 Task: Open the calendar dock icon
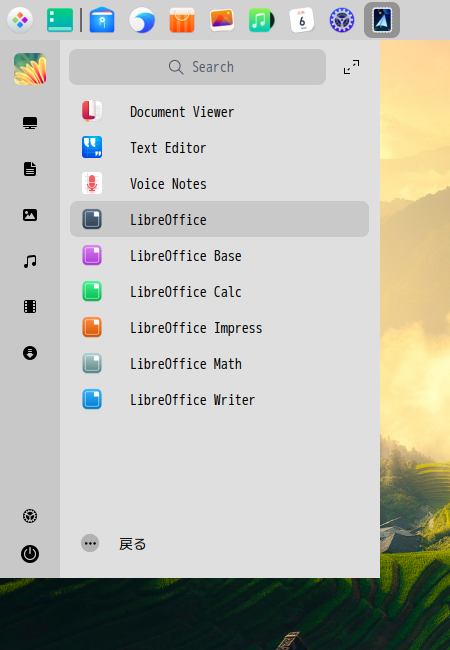(302, 20)
